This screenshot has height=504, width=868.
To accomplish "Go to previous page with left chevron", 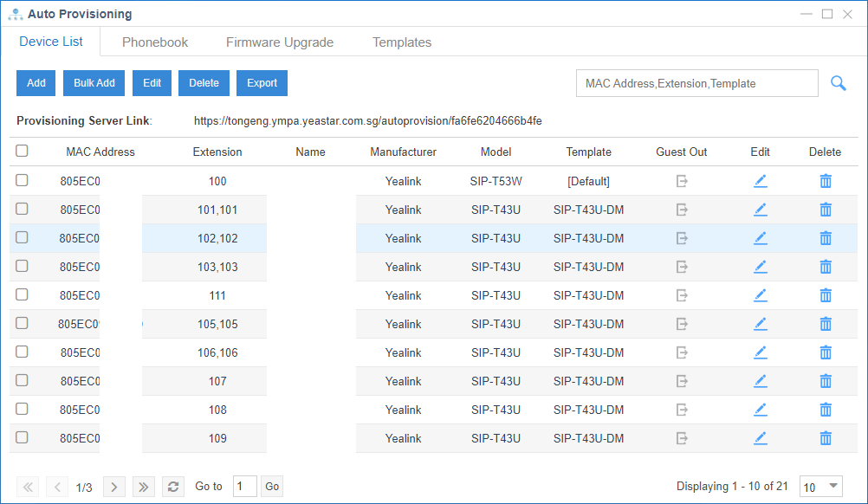I will click(x=56, y=487).
